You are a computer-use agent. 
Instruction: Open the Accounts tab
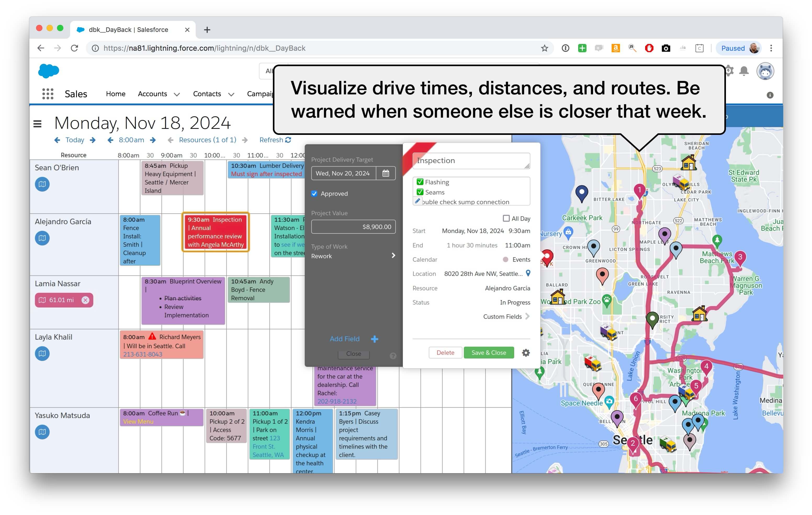(x=153, y=94)
